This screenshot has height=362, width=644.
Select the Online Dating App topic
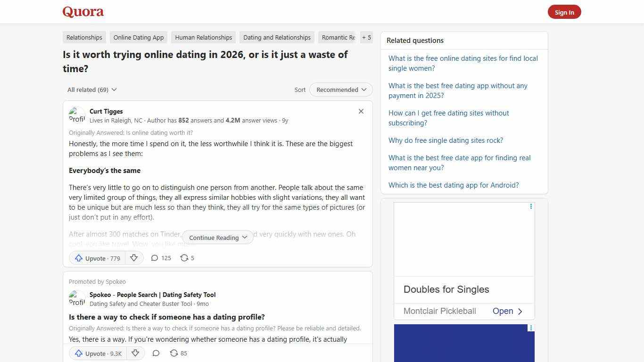tap(138, 37)
